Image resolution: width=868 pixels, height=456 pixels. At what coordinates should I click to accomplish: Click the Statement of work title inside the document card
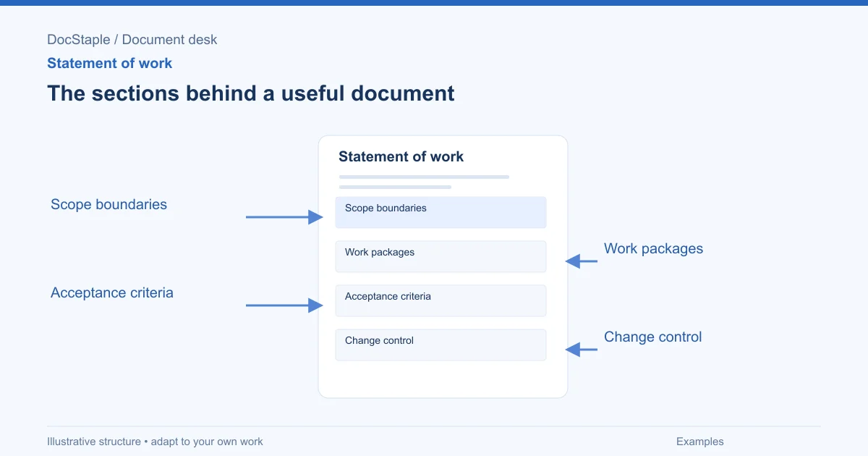click(x=401, y=156)
